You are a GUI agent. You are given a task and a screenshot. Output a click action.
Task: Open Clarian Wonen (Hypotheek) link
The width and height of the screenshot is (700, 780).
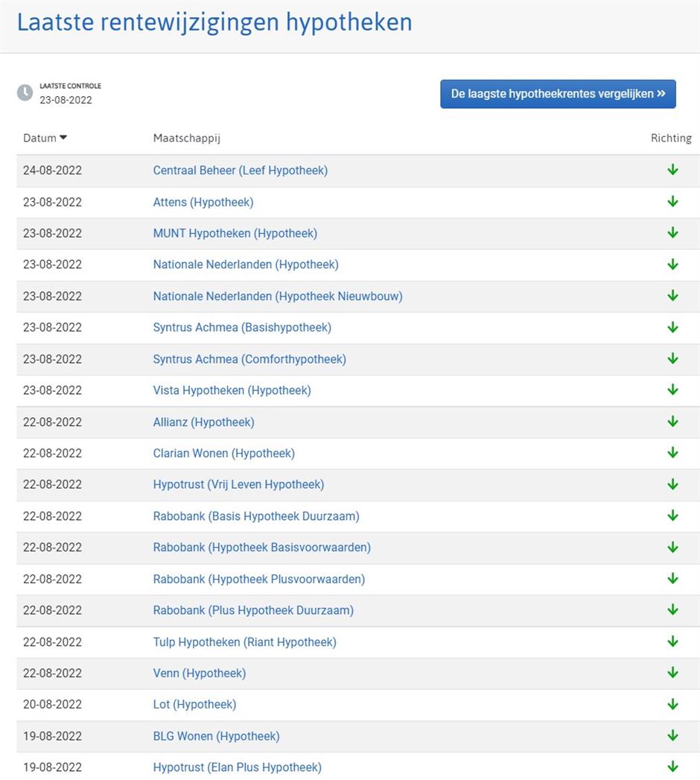click(223, 453)
